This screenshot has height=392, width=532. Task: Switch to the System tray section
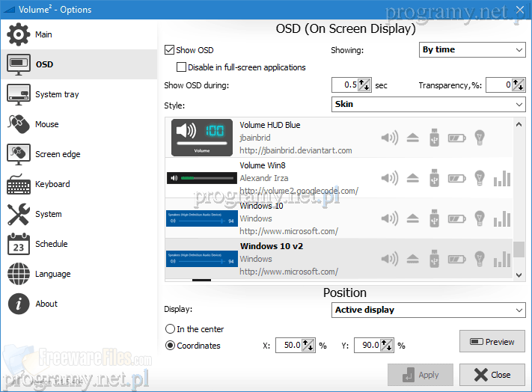[x=57, y=94]
